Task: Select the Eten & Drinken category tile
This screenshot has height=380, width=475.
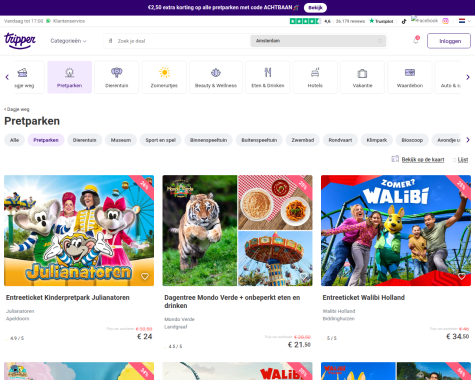Action: coord(268,77)
